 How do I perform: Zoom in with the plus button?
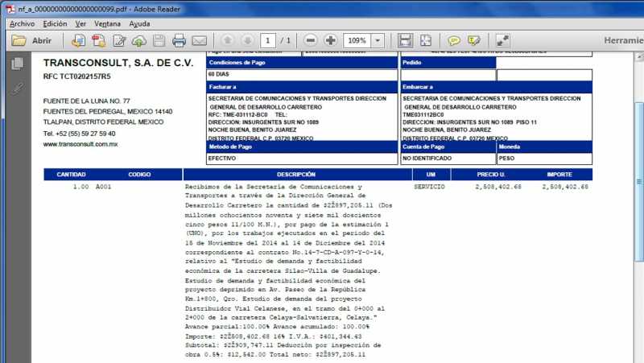click(x=331, y=40)
